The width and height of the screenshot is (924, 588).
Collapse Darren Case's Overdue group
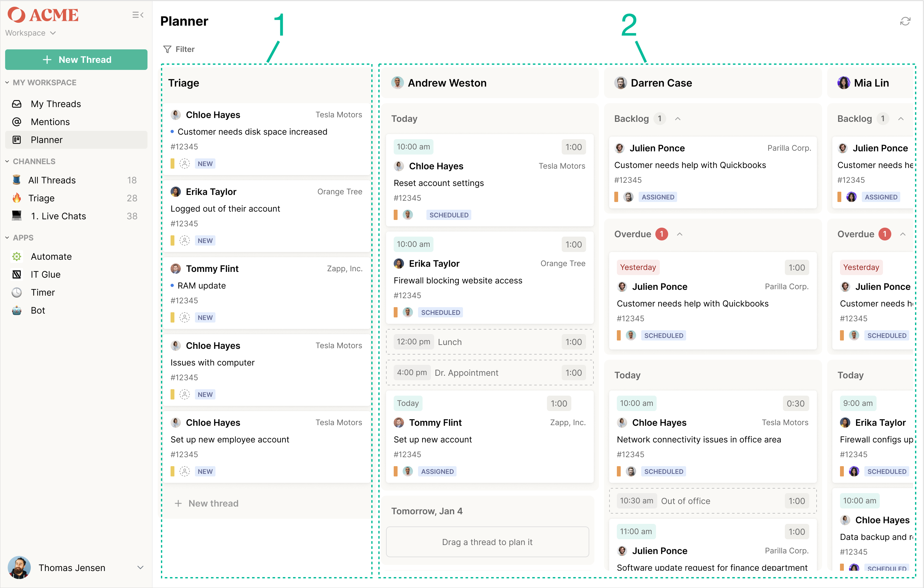[x=680, y=234]
